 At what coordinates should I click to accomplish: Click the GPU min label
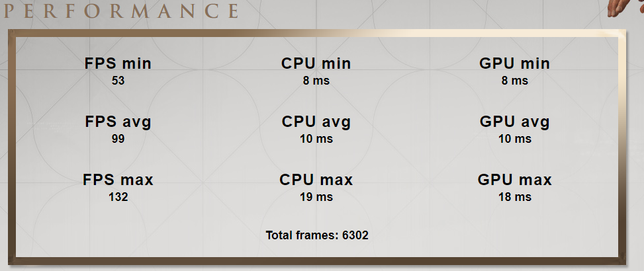coord(514,64)
